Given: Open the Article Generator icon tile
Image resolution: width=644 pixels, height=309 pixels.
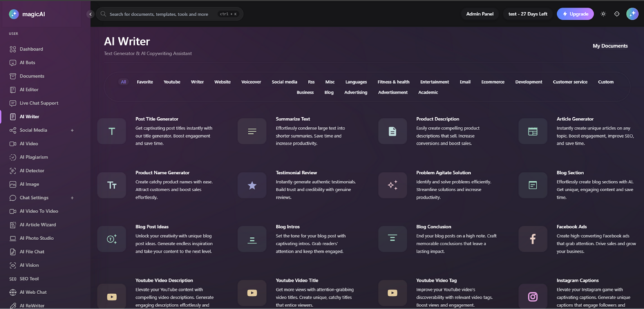Looking at the screenshot, I should pyautogui.click(x=533, y=131).
